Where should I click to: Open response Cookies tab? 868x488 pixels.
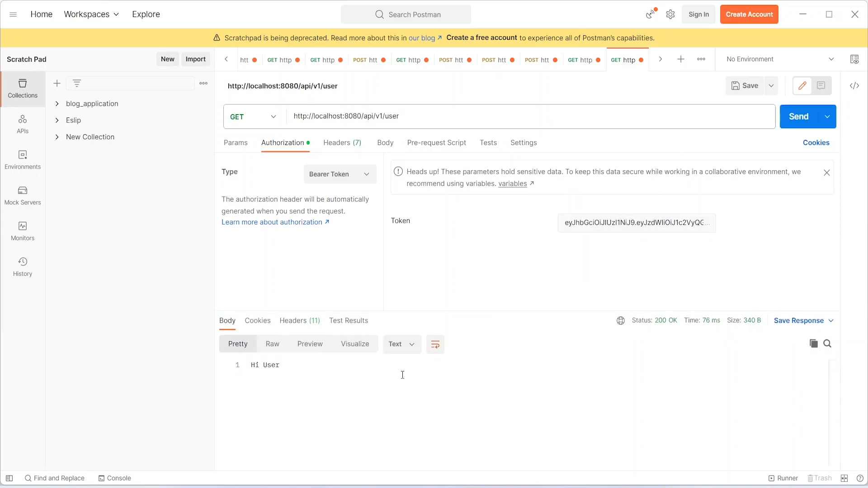258,320
